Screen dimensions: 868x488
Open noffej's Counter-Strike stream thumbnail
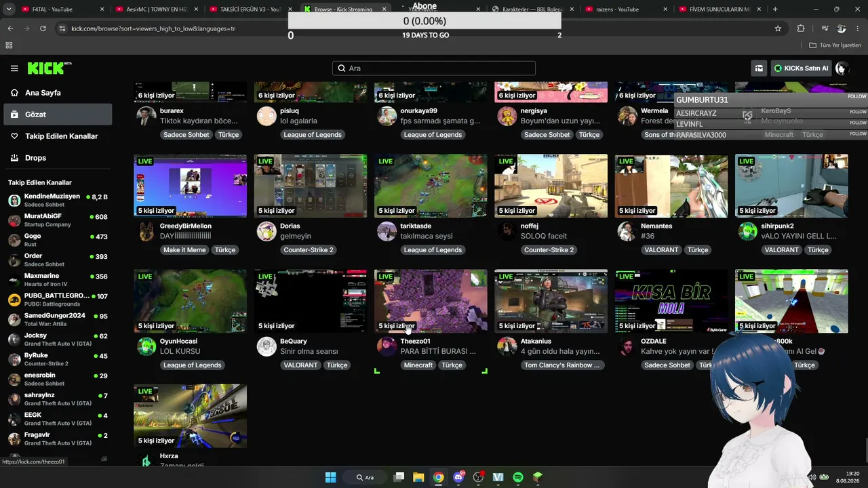tap(551, 186)
